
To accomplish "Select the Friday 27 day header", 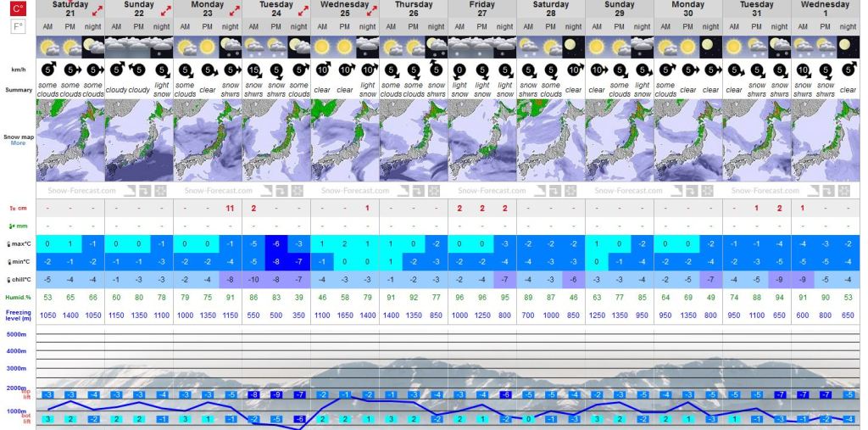I will pos(481,8).
